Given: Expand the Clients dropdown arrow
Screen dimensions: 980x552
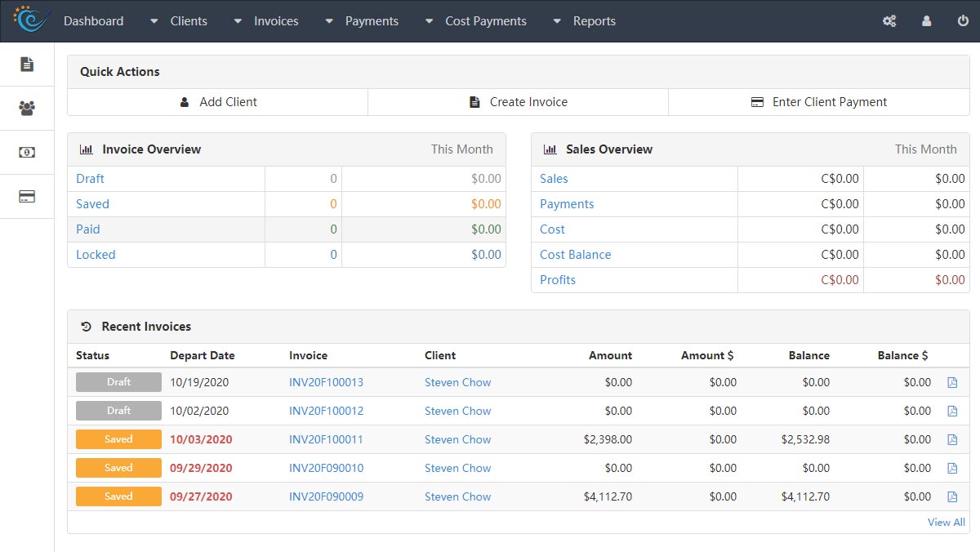Looking at the screenshot, I should pyautogui.click(x=154, y=21).
